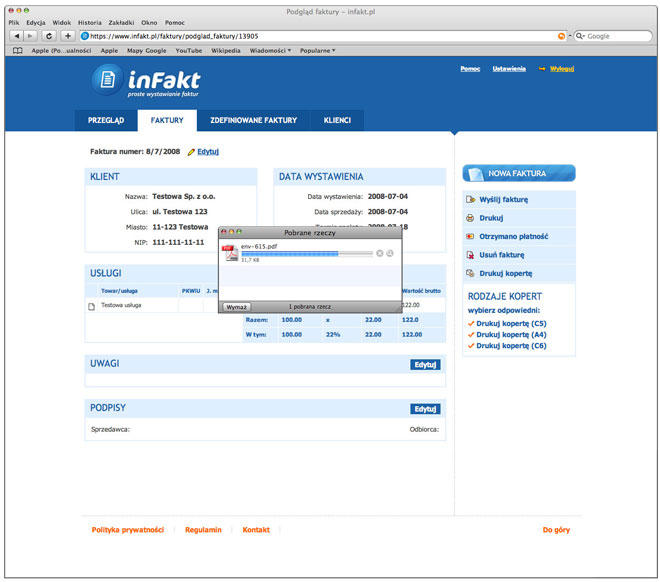The height and width of the screenshot is (582, 660).
Task: Click the Do góry link
Action: pos(556,530)
